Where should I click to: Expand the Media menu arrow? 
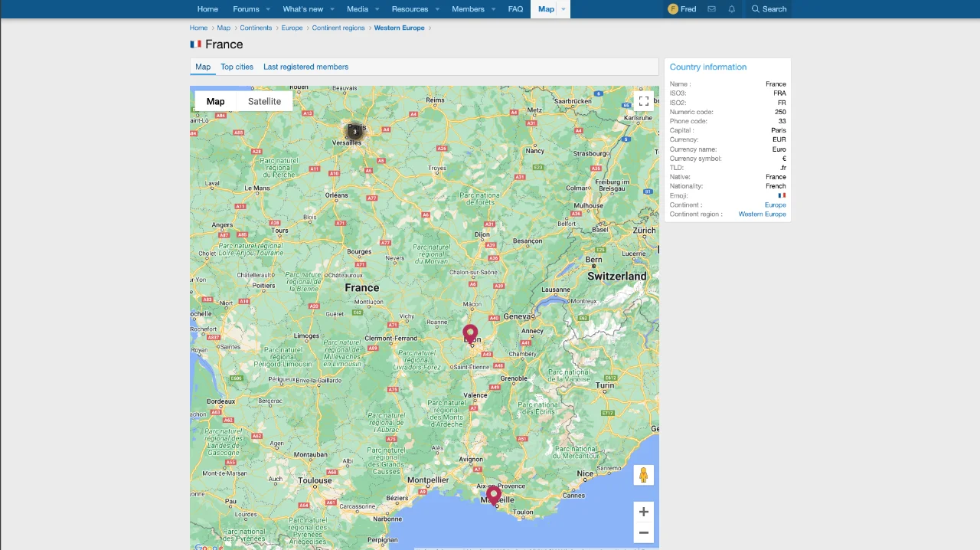pos(377,9)
